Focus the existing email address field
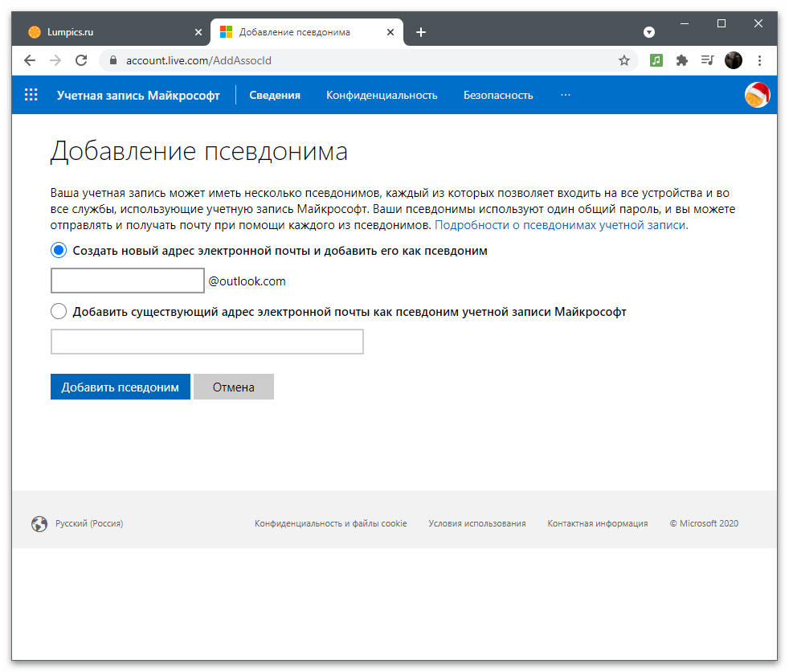 [x=206, y=342]
